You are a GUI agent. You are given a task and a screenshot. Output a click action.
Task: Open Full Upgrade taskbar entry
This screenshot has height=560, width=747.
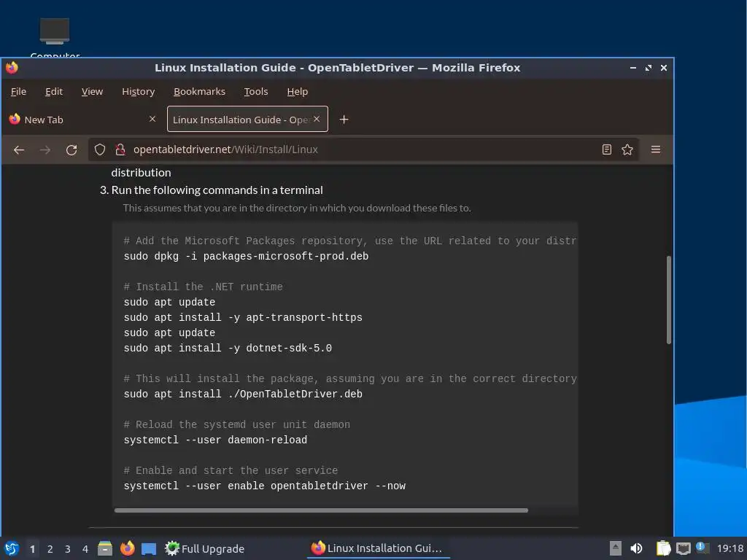click(204, 548)
